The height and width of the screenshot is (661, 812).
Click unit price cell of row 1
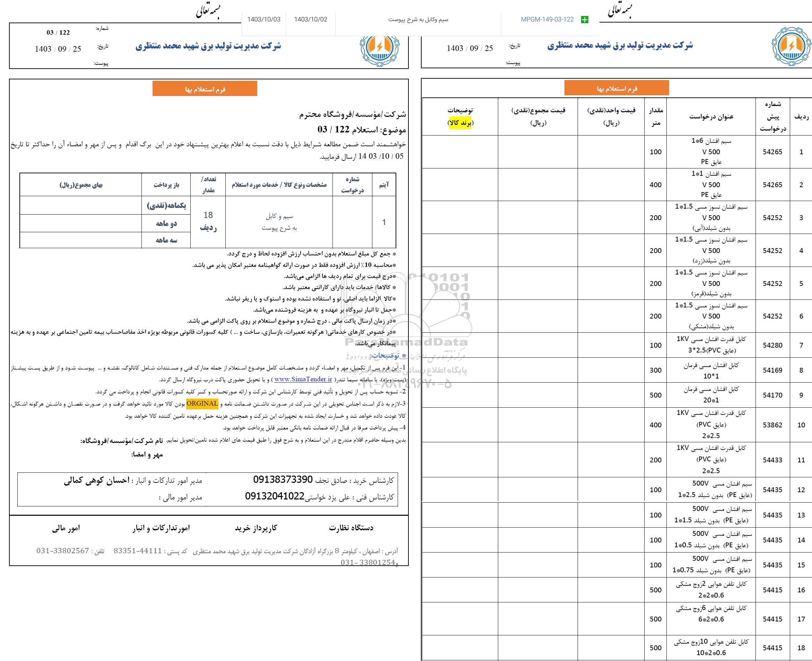click(611, 152)
